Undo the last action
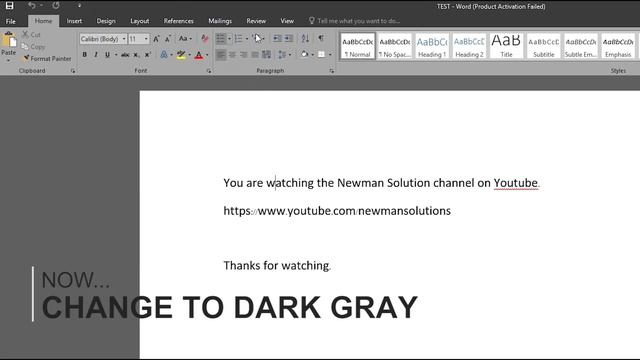Image resolution: width=640 pixels, height=360 pixels. pyautogui.click(x=32, y=5)
